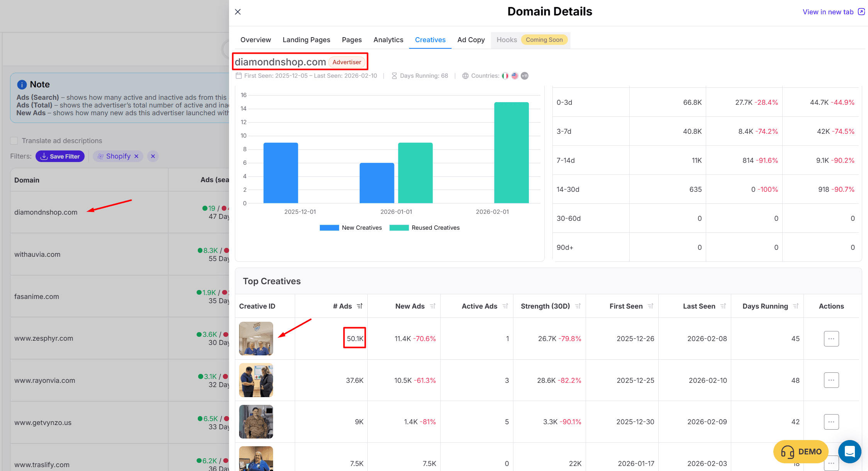Open the chat support bubble icon
The height and width of the screenshot is (471, 868).
pyautogui.click(x=849, y=451)
